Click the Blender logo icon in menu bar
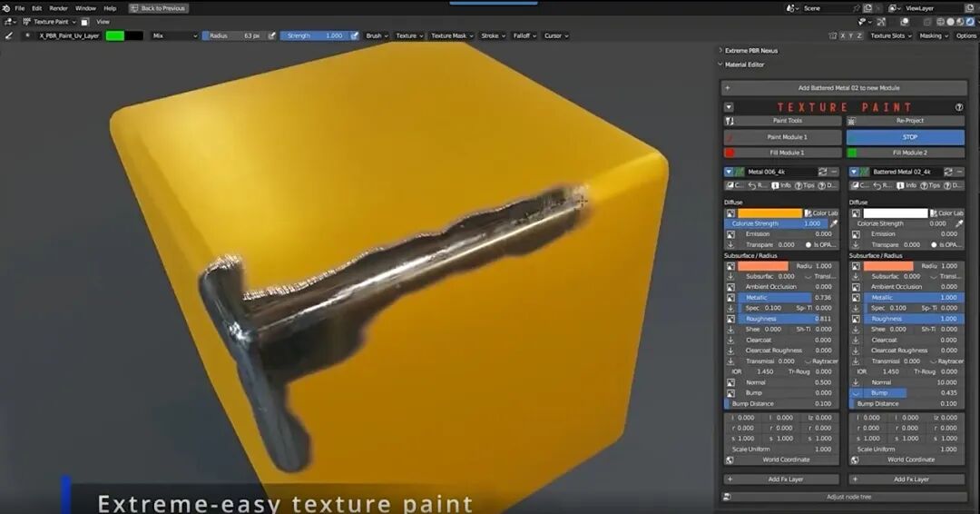 point(6,8)
